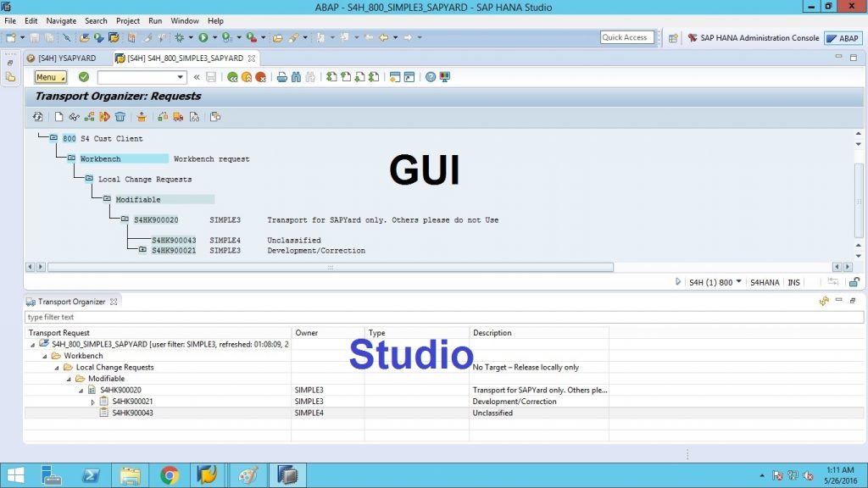Click the red Cancel icon in SAP toolbar

(261, 77)
